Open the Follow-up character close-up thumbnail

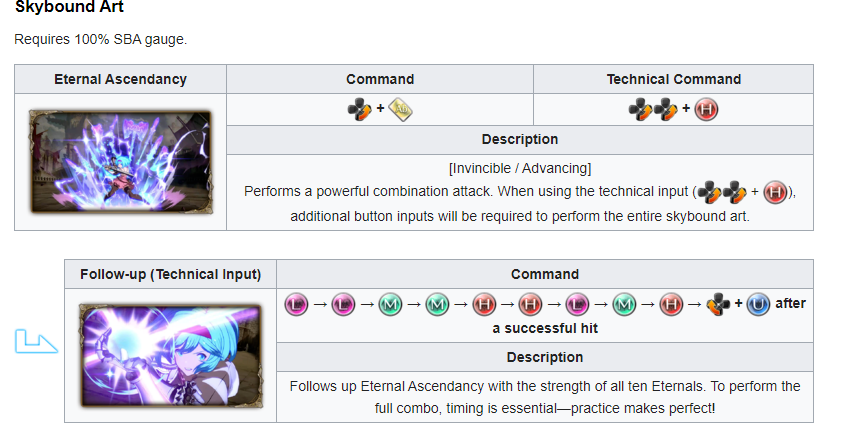(171, 356)
